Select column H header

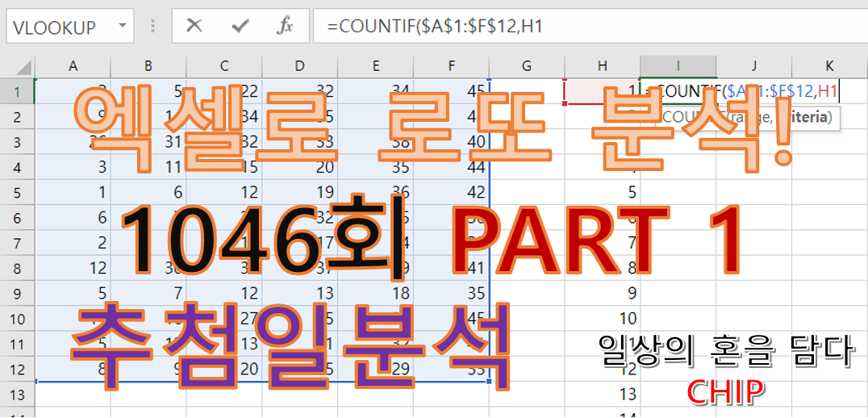click(x=603, y=66)
